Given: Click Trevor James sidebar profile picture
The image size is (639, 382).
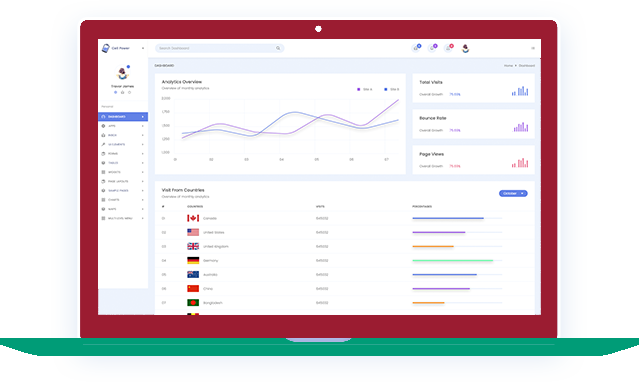Looking at the screenshot, I should tap(122, 73).
